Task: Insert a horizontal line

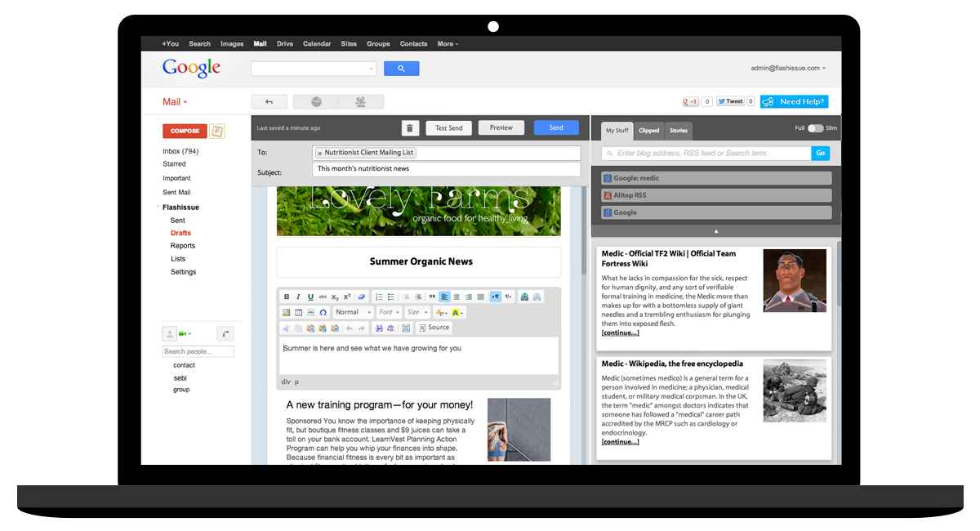Action: pyautogui.click(x=311, y=312)
